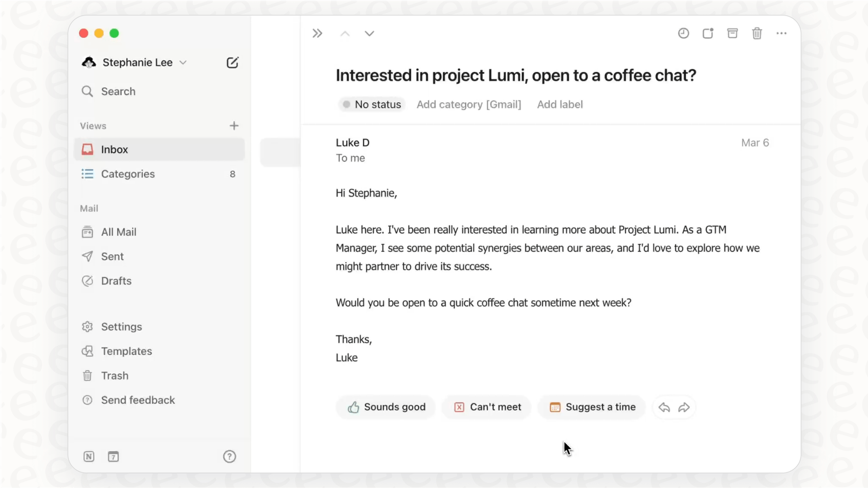Viewport: 868px width, 488px height.
Task: Open the Inbox view
Action: click(114, 149)
